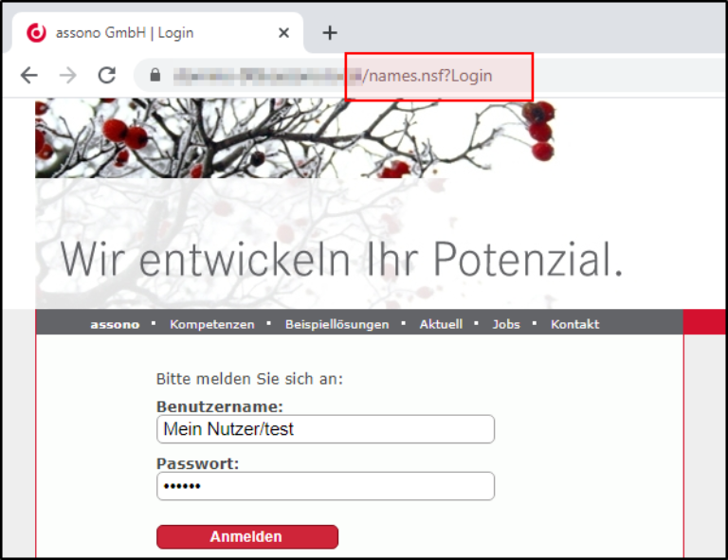The width and height of the screenshot is (728, 560).
Task: Open the Jobs menu item
Action: (x=506, y=324)
